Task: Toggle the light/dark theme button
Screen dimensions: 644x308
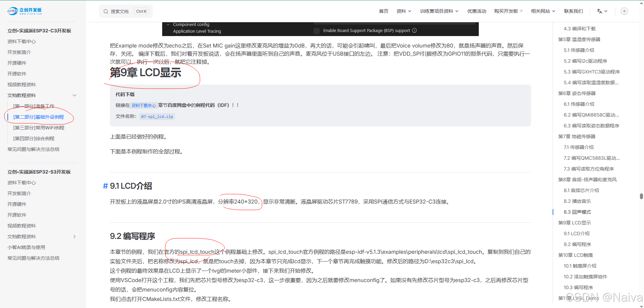Action: [624, 11]
